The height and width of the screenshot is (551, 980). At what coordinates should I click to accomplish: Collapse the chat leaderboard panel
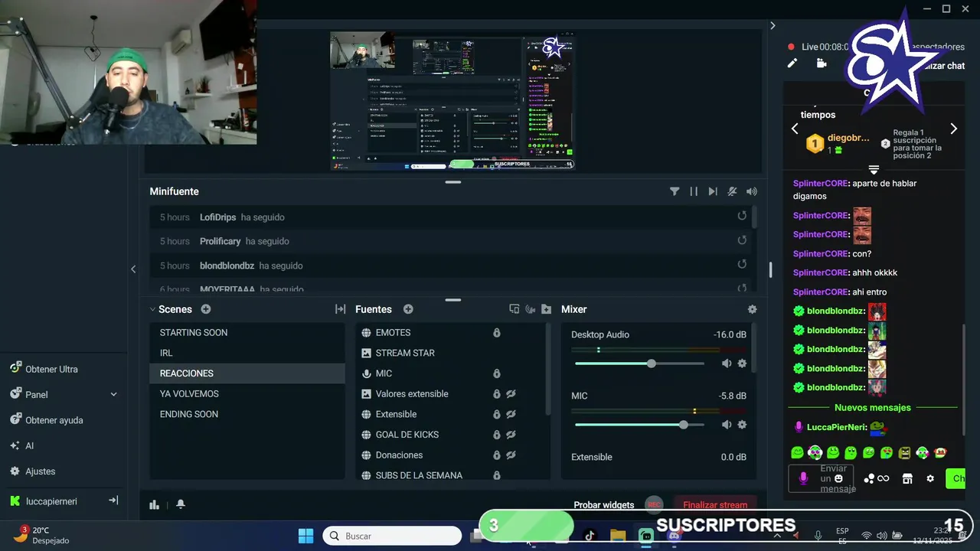874,169
